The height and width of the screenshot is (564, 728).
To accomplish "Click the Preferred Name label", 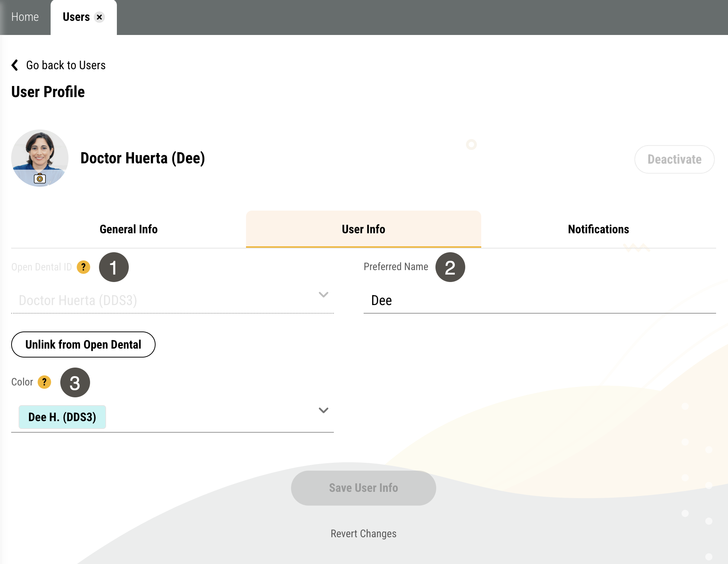I will [x=396, y=267].
